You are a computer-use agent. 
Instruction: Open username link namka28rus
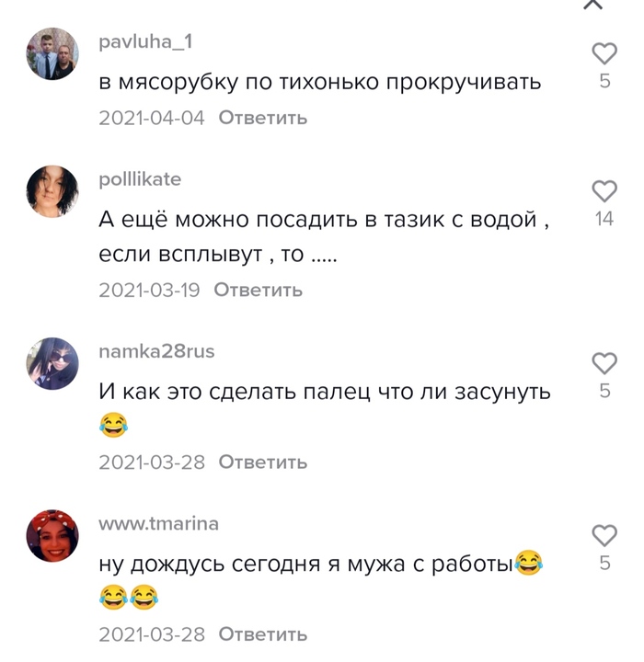(x=156, y=351)
